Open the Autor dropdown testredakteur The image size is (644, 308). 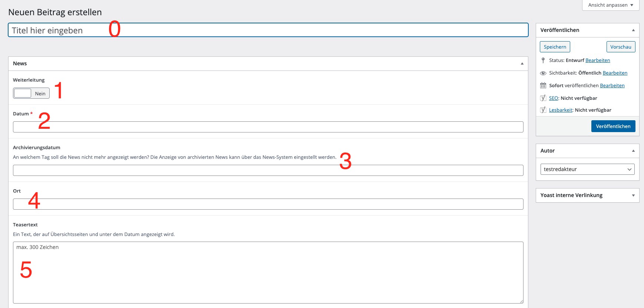tap(587, 169)
